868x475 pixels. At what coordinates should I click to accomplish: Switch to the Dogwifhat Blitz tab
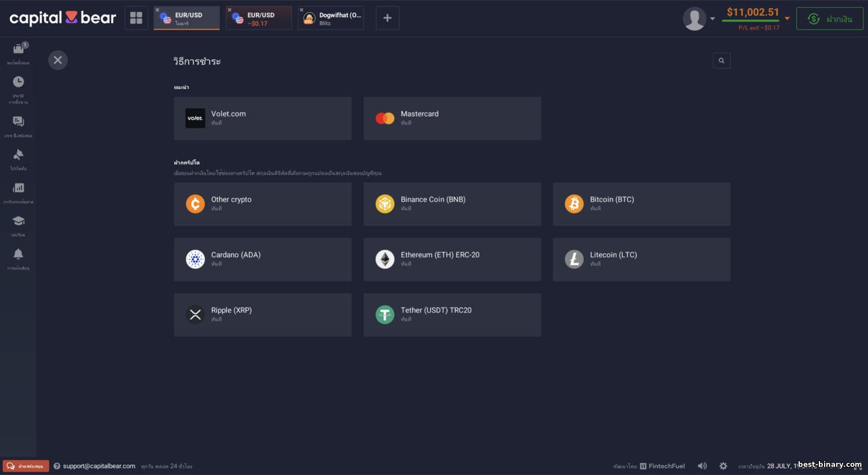coord(331,18)
